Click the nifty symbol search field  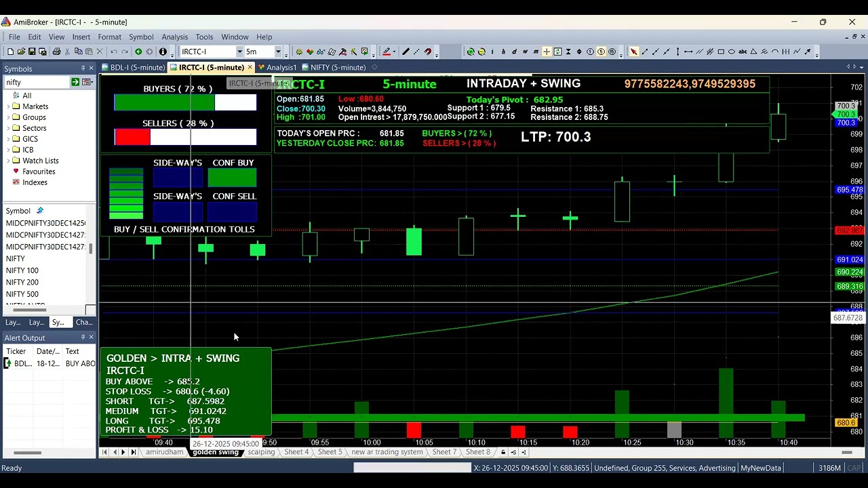37,82
